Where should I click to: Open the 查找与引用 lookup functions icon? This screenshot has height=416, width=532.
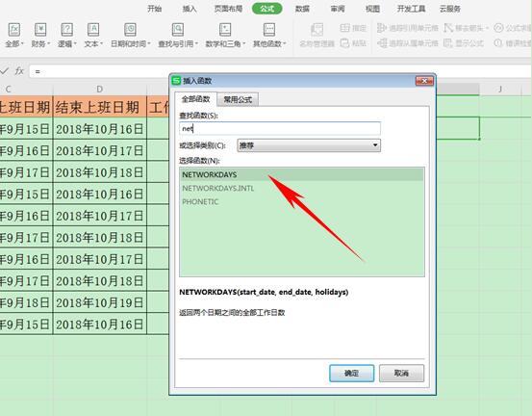[178, 30]
